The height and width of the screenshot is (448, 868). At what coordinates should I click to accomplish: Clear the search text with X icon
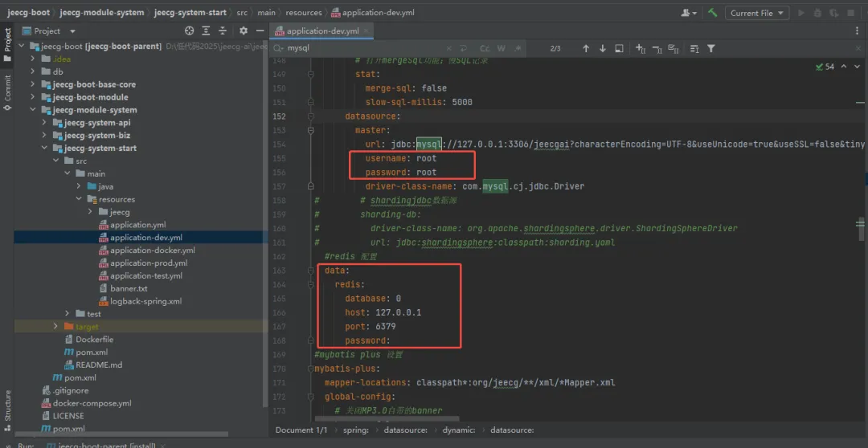coord(449,49)
